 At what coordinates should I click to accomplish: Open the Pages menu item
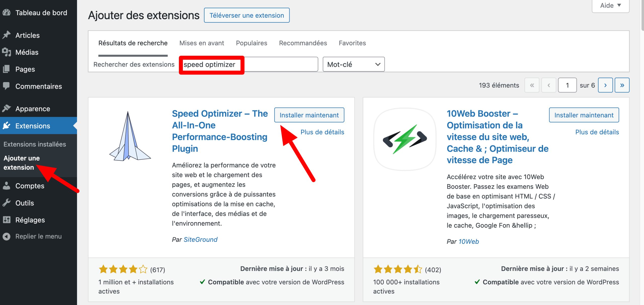pyautogui.click(x=38, y=69)
